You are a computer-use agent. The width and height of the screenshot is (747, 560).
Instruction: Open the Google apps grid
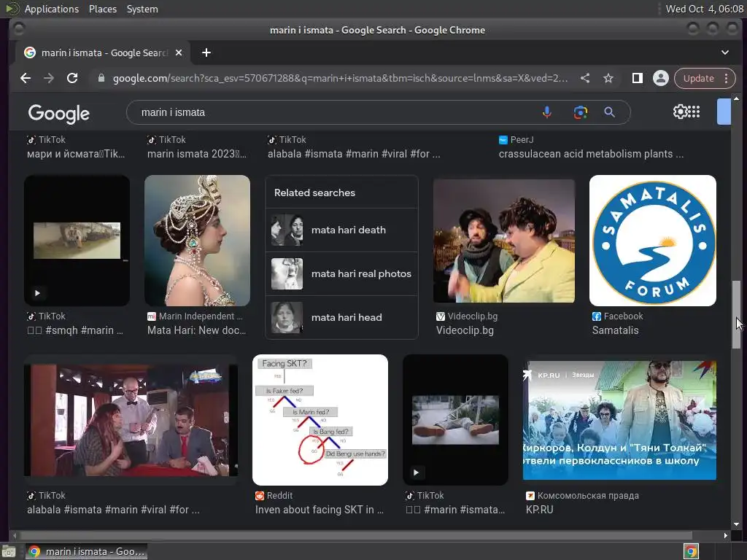pyautogui.click(x=694, y=112)
